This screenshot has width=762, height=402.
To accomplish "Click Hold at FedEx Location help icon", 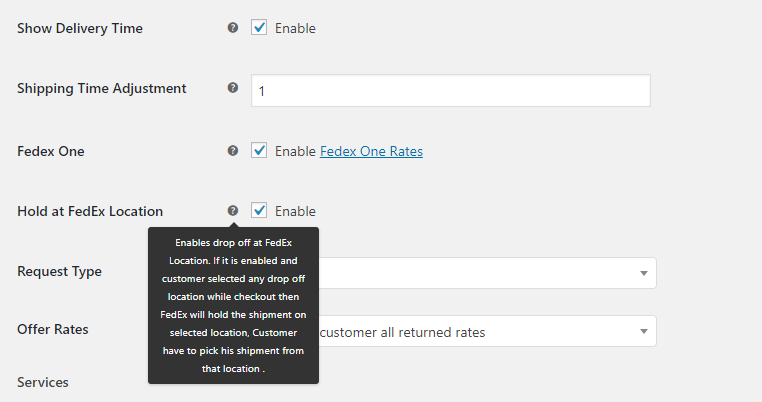I will pyautogui.click(x=233, y=211).
